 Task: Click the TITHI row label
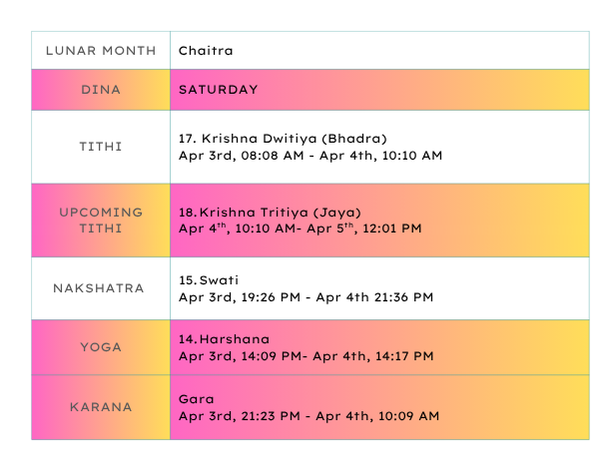(100, 147)
